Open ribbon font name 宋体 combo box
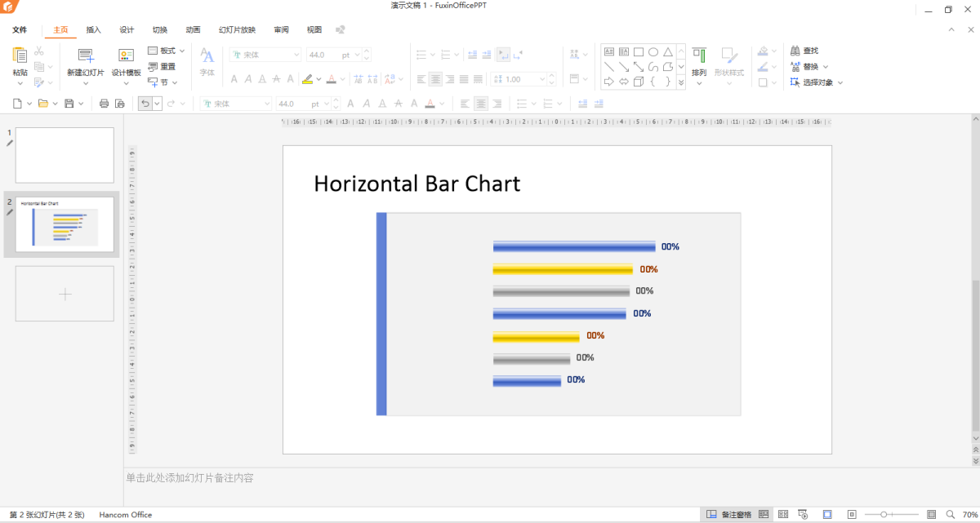 click(265, 55)
